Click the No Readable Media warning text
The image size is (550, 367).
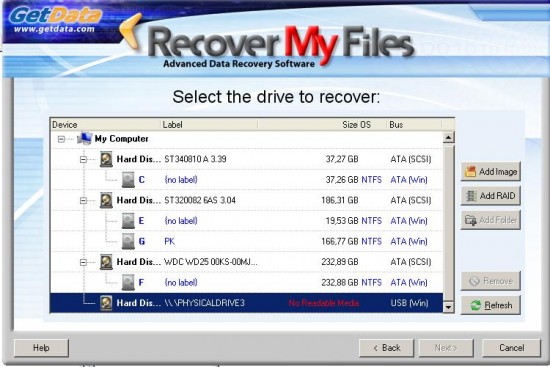(x=324, y=303)
